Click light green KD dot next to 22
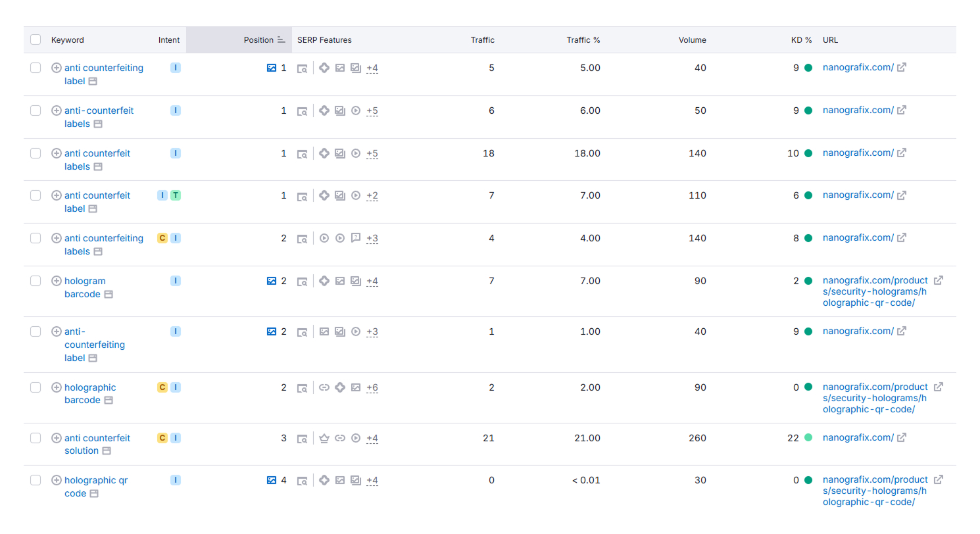Viewport: 980px width, 534px height. [x=808, y=438]
